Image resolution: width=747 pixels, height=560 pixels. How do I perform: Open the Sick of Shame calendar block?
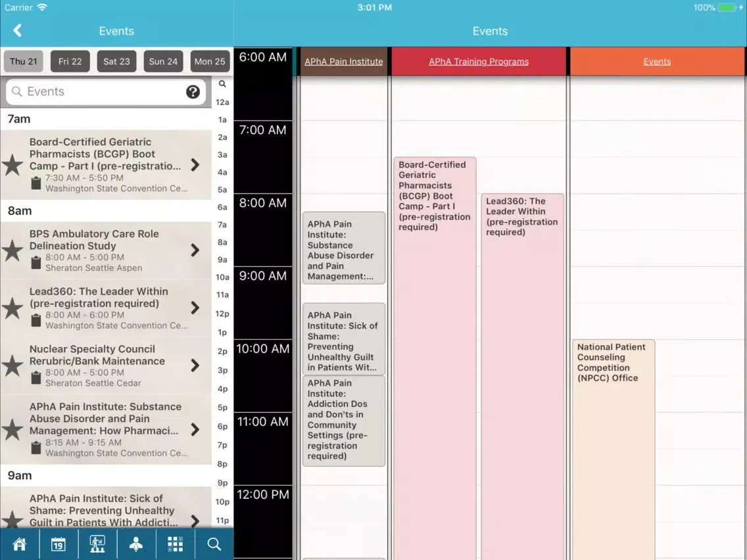(x=343, y=339)
